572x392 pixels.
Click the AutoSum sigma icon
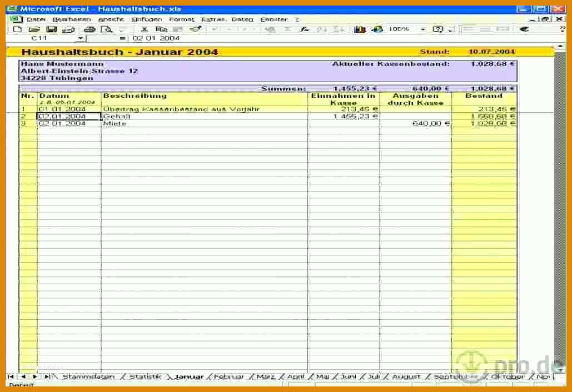point(287,29)
